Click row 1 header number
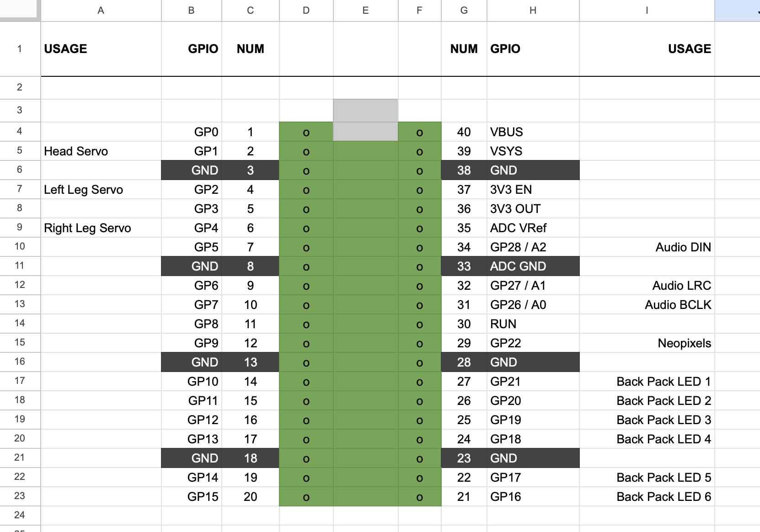 point(20,48)
